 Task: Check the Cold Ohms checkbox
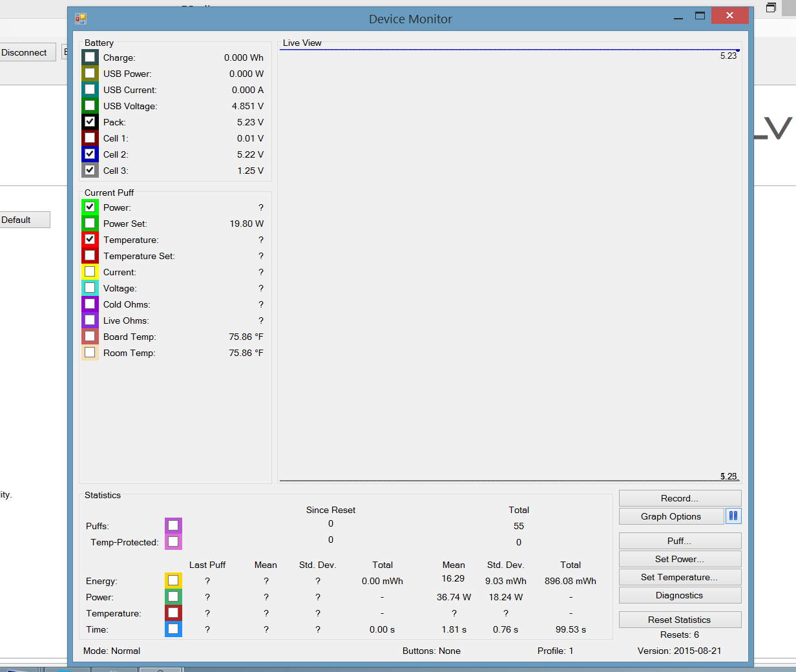pyautogui.click(x=90, y=304)
